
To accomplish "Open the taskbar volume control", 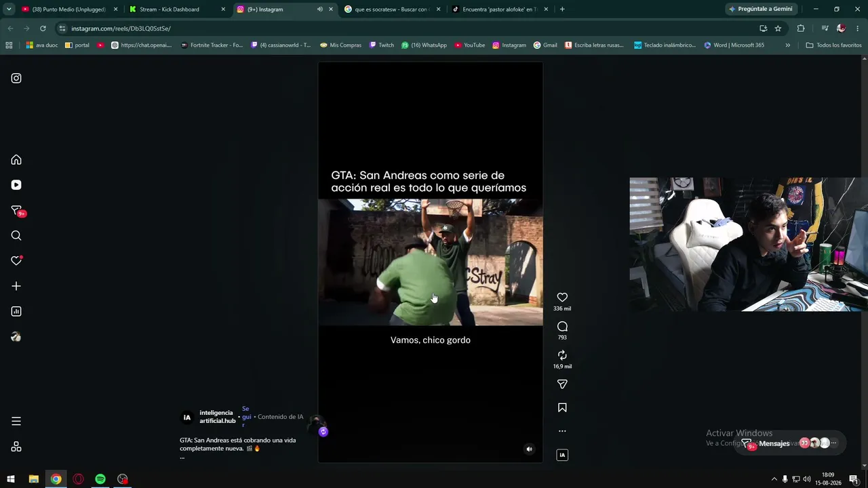I will 806,479.
